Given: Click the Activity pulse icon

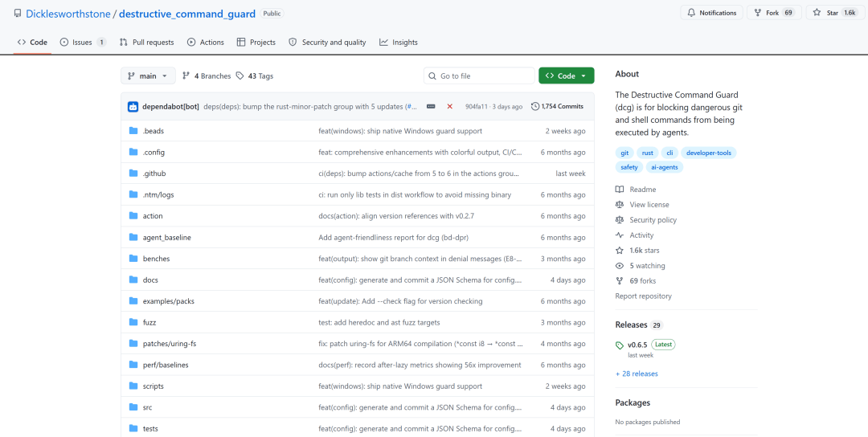Looking at the screenshot, I should point(620,235).
